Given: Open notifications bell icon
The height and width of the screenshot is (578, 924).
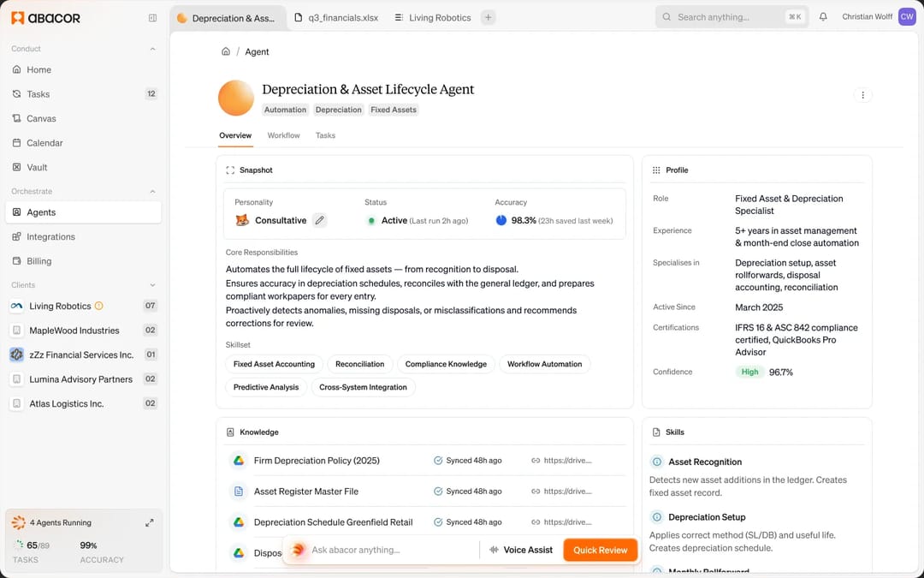Looking at the screenshot, I should pyautogui.click(x=823, y=17).
